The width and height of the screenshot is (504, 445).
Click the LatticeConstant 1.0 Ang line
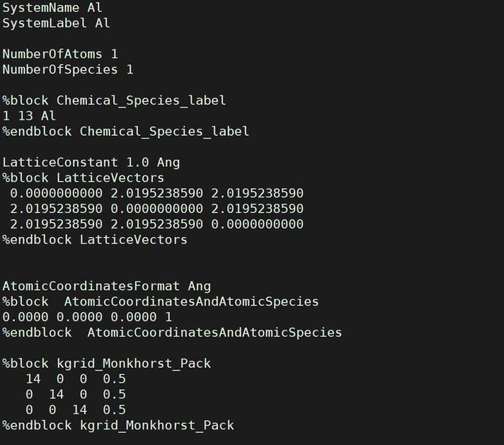[91, 163]
